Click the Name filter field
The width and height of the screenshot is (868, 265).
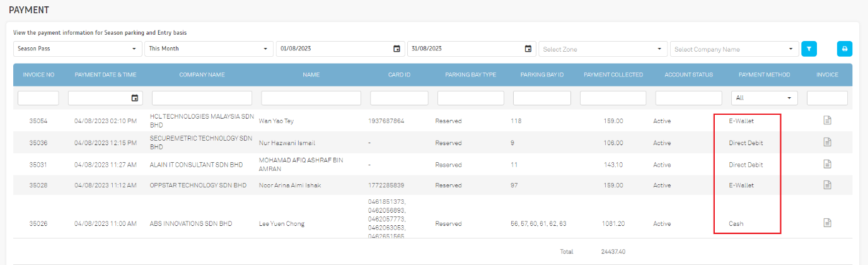click(x=311, y=98)
